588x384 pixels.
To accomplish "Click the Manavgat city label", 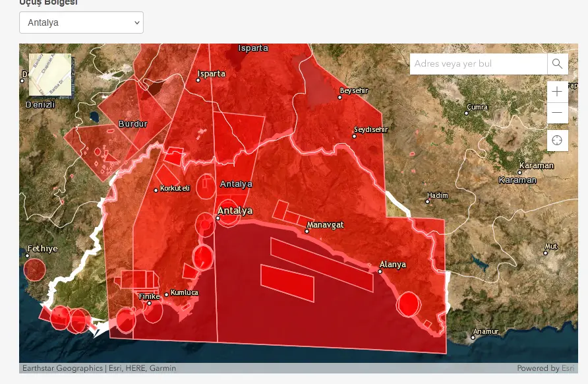I will [325, 225].
